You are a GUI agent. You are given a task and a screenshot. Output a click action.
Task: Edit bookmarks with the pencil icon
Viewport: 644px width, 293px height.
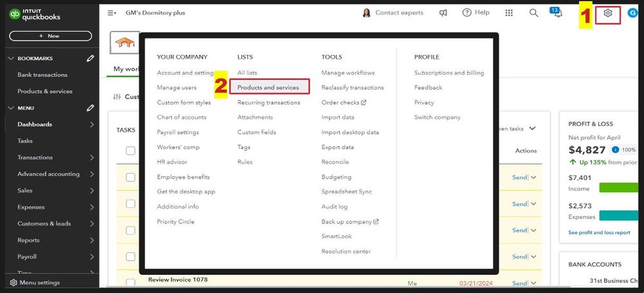[x=90, y=58]
